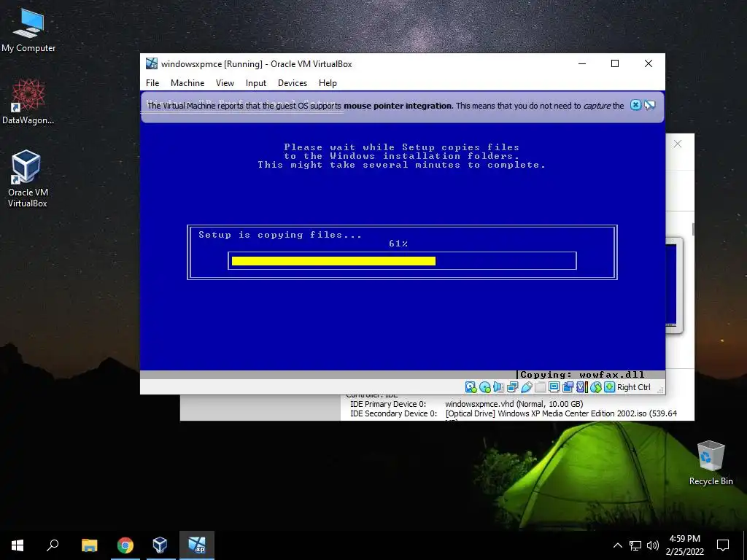Click the mouse integration indicator
Screen dimensions: 747x560
[x=595, y=387]
